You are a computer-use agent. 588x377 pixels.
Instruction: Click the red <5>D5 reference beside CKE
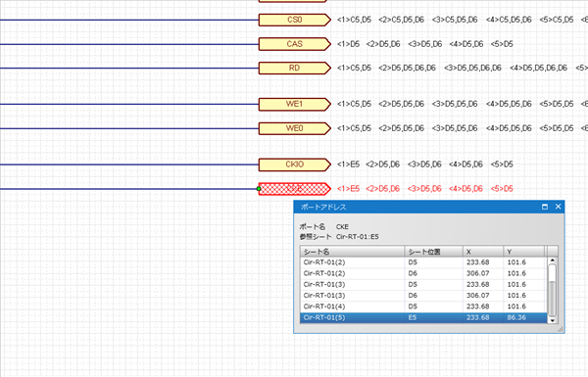(502, 188)
